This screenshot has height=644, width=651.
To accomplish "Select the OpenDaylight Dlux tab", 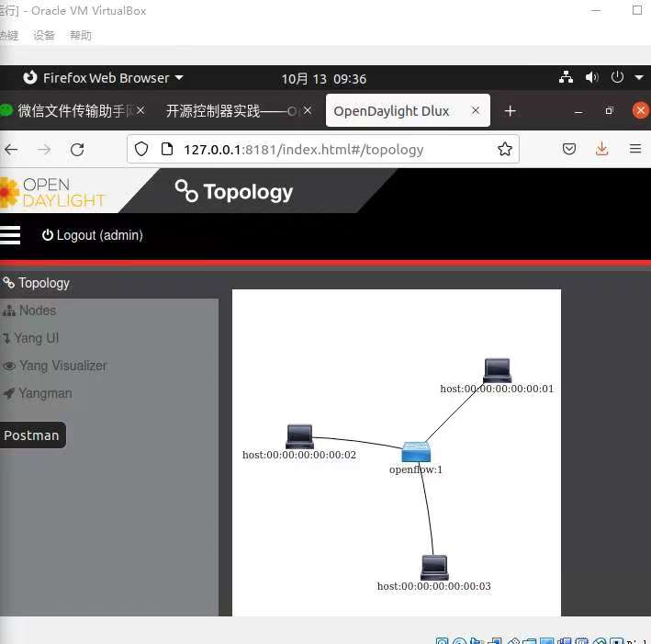I will point(408,110).
